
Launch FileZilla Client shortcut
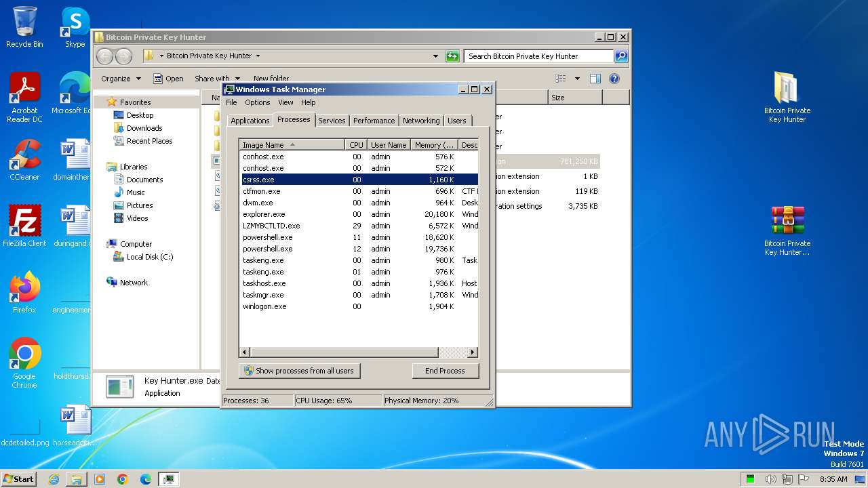pos(24,226)
